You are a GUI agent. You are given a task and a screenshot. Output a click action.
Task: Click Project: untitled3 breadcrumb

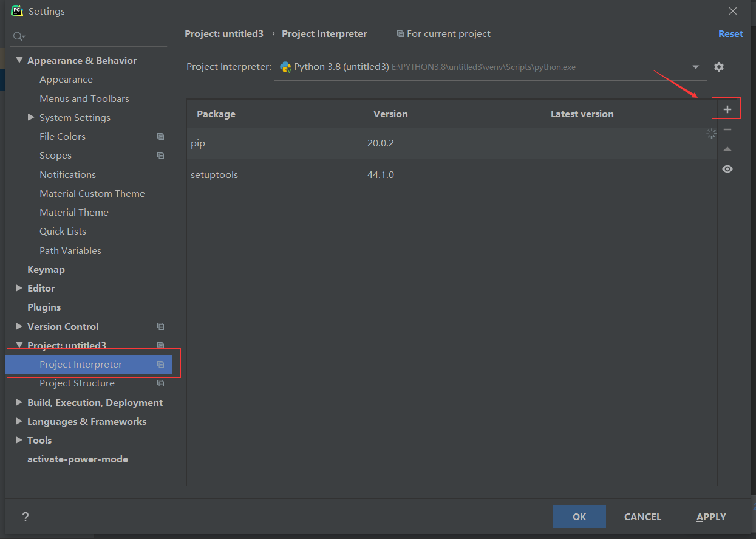tap(224, 34)
